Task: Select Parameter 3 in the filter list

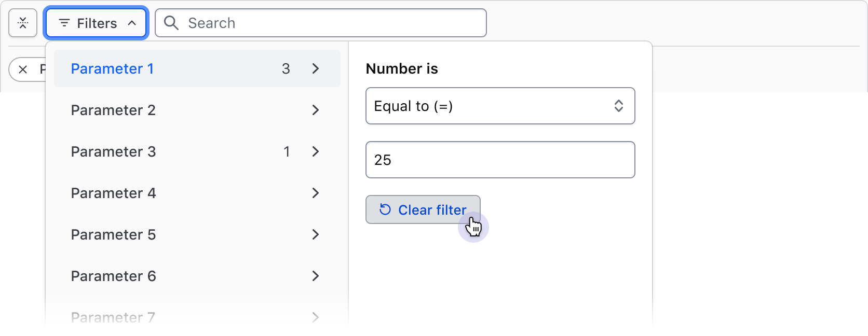Action: point(113,151)
